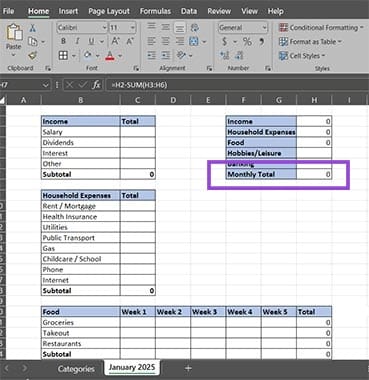Open Format as Table gallery
The image size is (369, 380).
click(310, 42)
